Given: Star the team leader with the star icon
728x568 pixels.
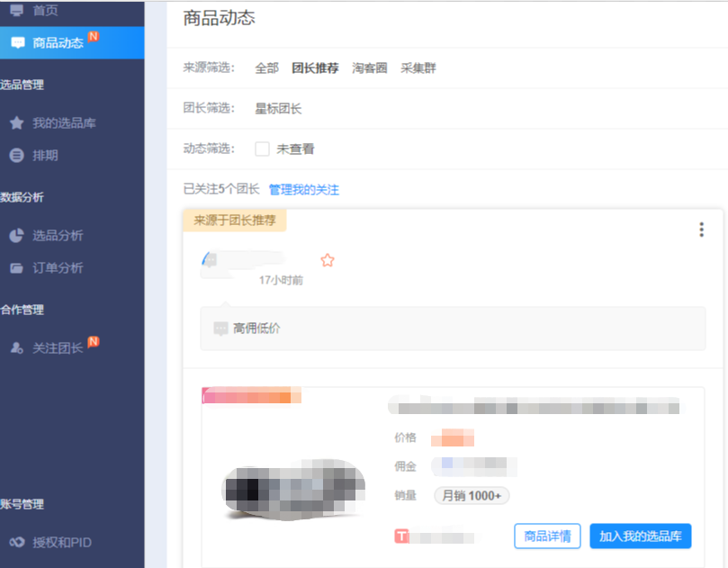Looking at the screenshot, I should pos(328,260).
